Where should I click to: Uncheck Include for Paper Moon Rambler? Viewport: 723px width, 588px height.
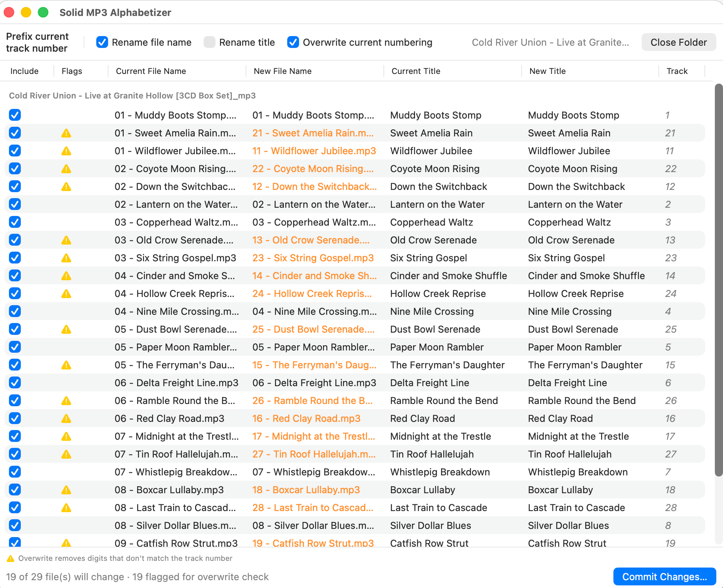click(15, 347)
